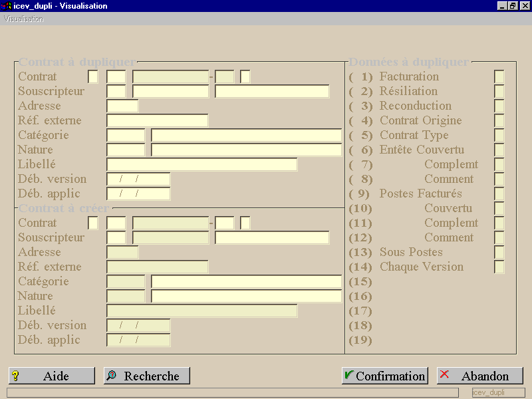The image size is (532, 399).
Task: Click the question mark icon on Aide
Action: point(15,376)
